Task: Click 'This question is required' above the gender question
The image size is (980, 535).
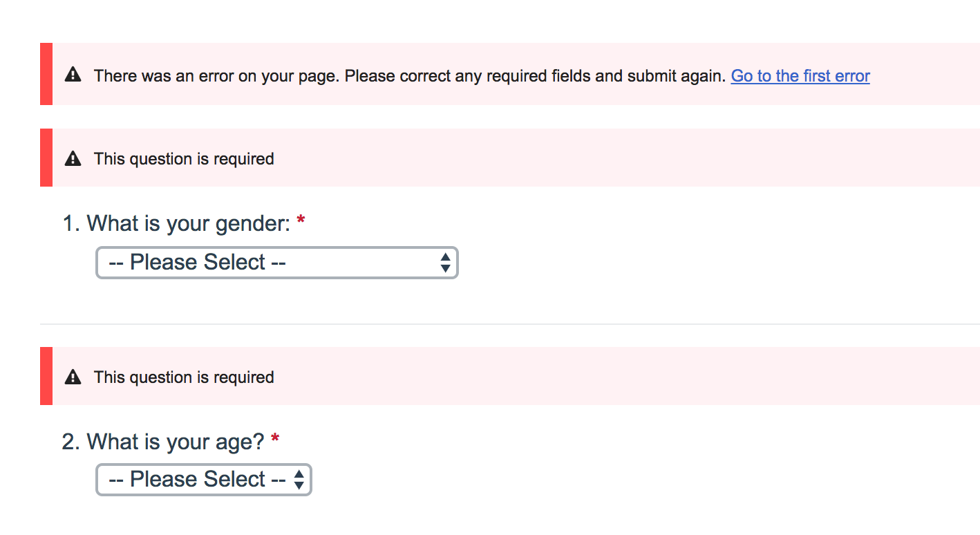Action: click(x=184, y=159)
